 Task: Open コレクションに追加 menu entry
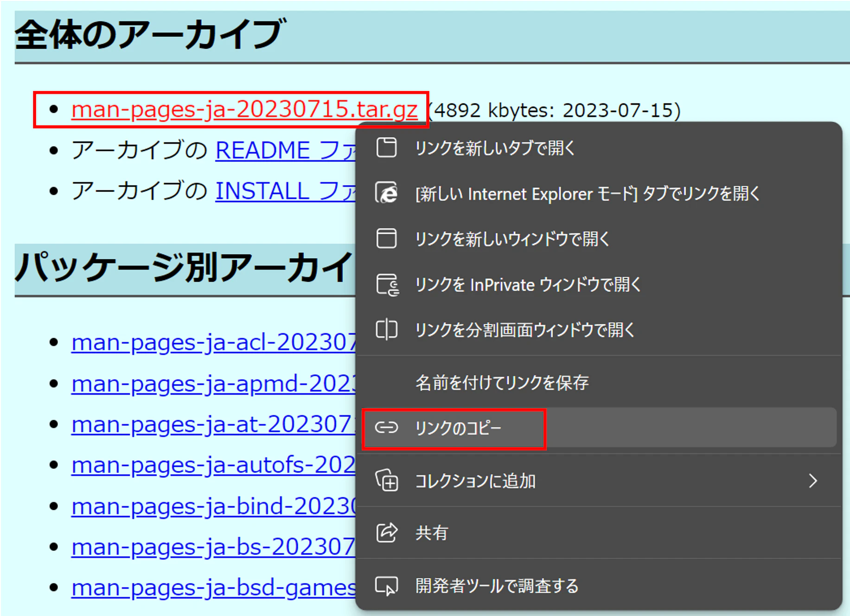pos(599,481)
